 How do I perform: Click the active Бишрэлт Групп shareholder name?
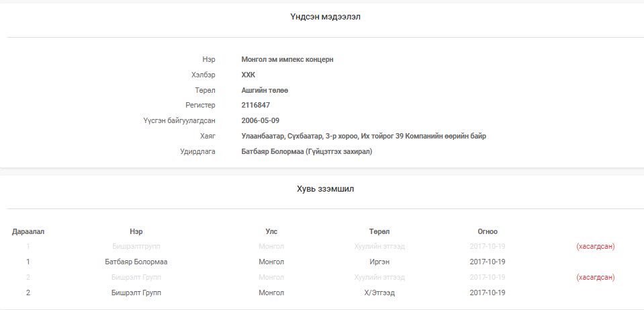point(136,293)
